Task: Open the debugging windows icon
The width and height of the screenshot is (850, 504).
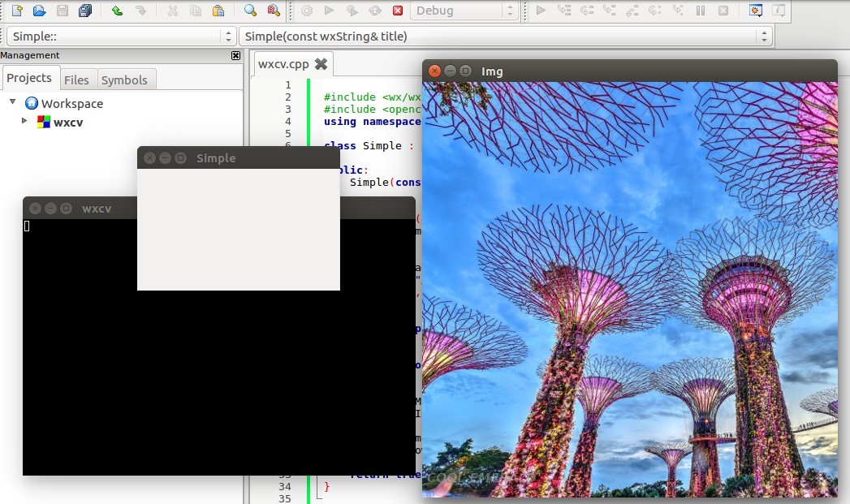Action: pyautogui.click(x=755, y=11)
